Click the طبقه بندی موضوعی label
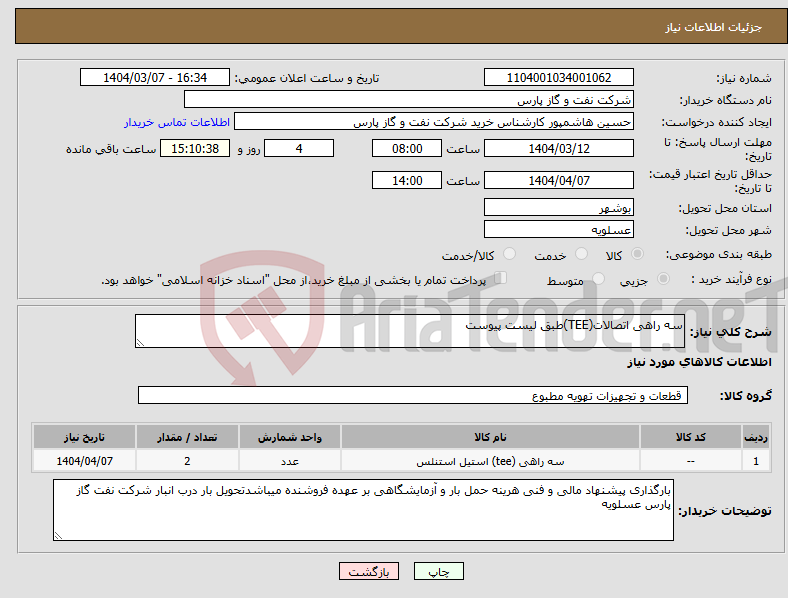This screenshot has height=598, width=788. (718, 255)
